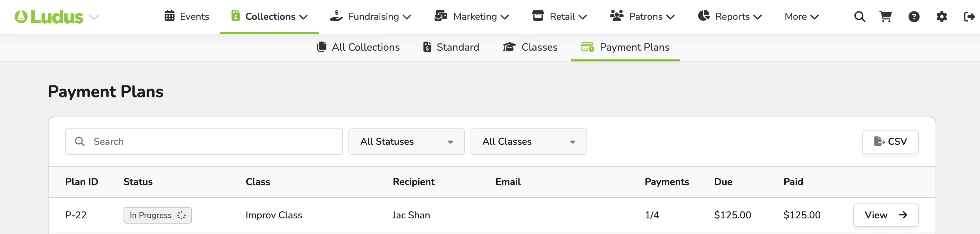Open the Standard collections tab
The image size is (980, 234).
[x=451, y=47]
